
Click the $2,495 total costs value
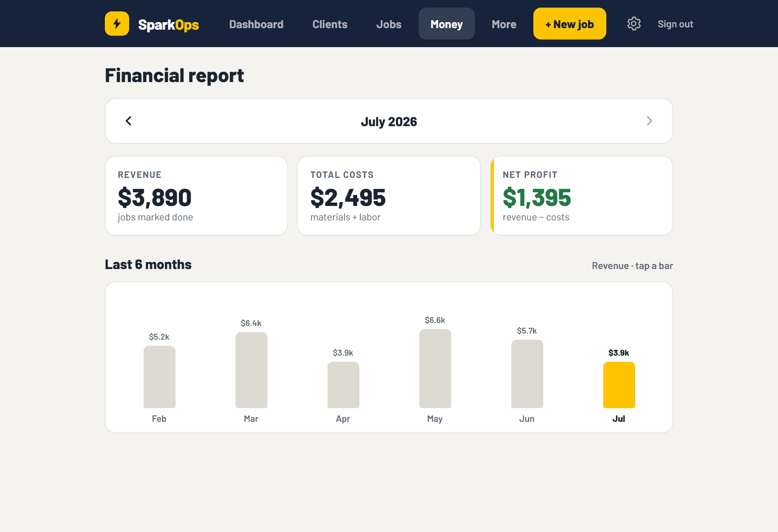(348, 198)
